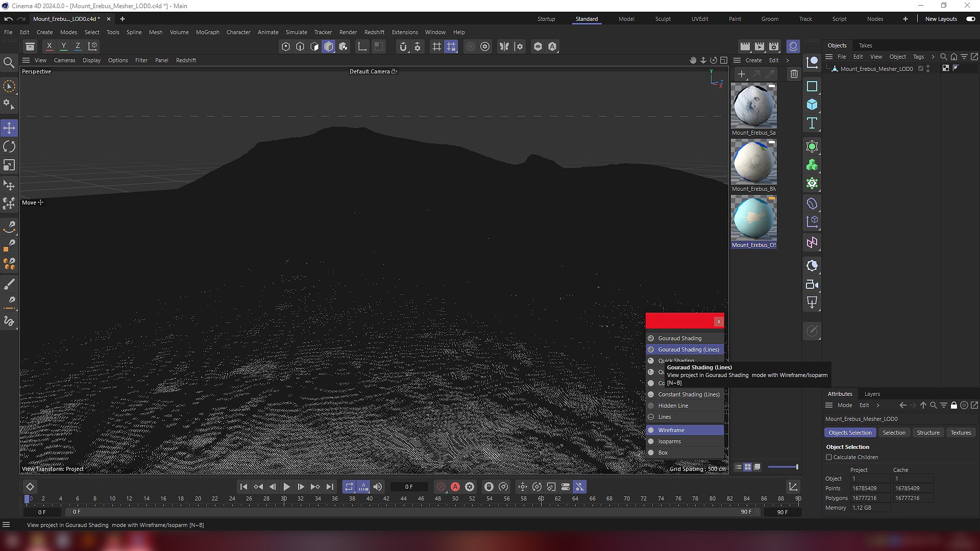
Task: Select the Scale tool
Action: (x=9, y=165)
